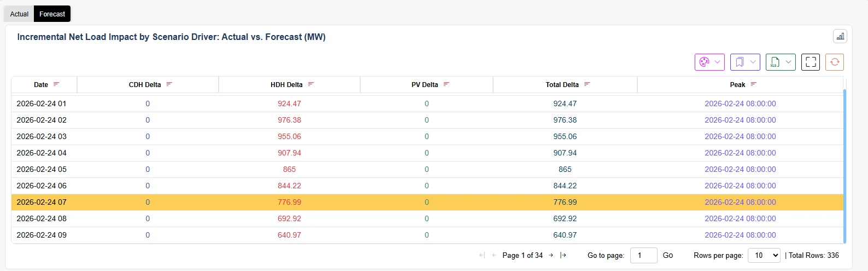
Task: Go to previous page arrow
Action: pos(494,255)
